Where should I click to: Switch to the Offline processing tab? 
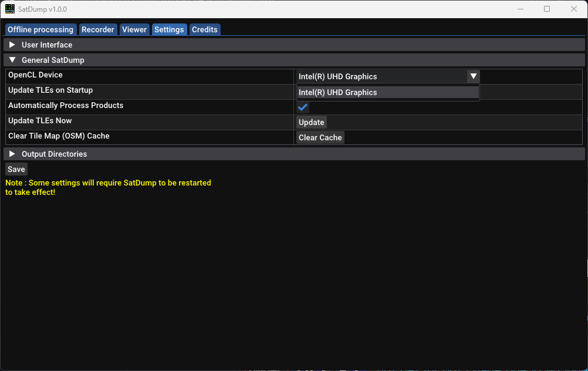click(40, 29)
